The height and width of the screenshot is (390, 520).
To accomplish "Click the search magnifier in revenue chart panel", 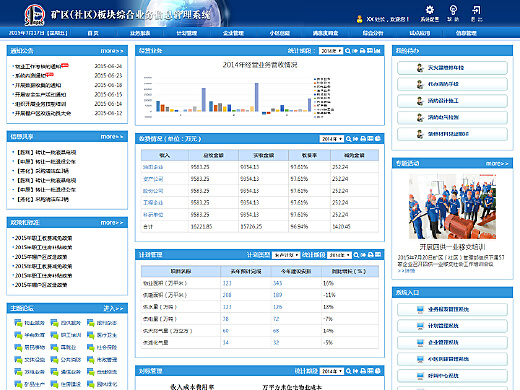I will pos(348,51).
